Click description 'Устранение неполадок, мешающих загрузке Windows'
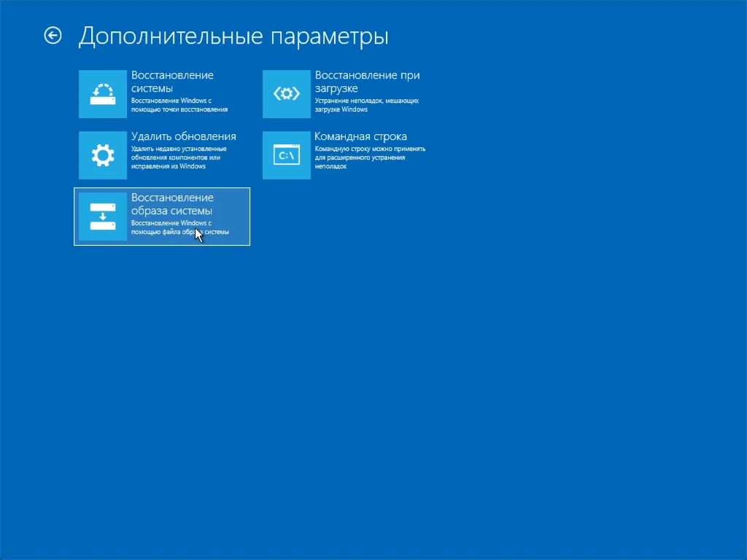 click(367, 105)
